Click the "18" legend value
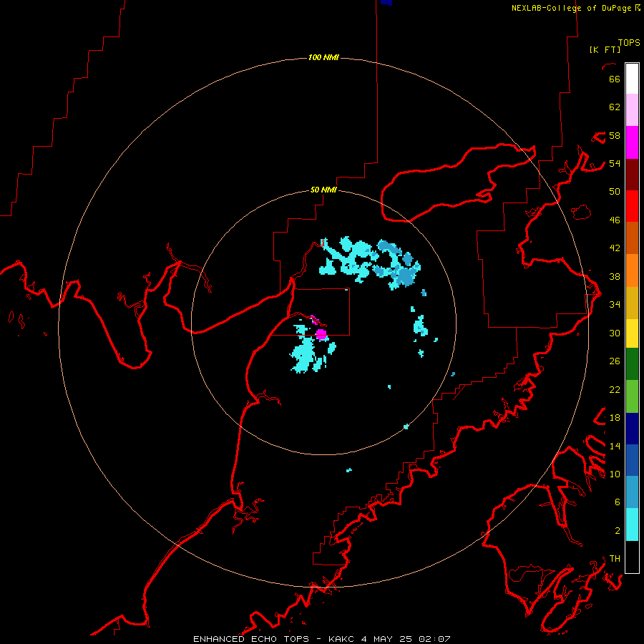644x644 pixels. 615,418
